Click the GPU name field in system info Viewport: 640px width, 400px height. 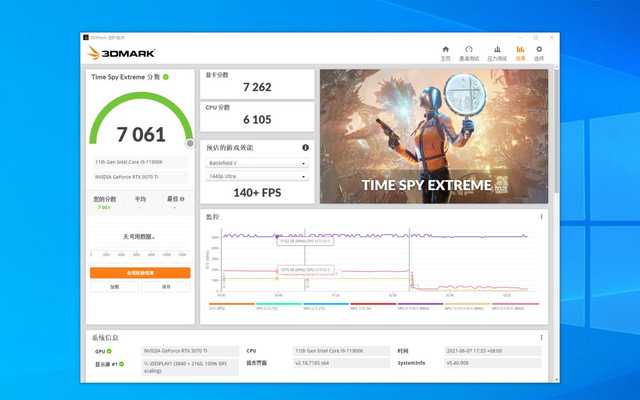[190, 351]
